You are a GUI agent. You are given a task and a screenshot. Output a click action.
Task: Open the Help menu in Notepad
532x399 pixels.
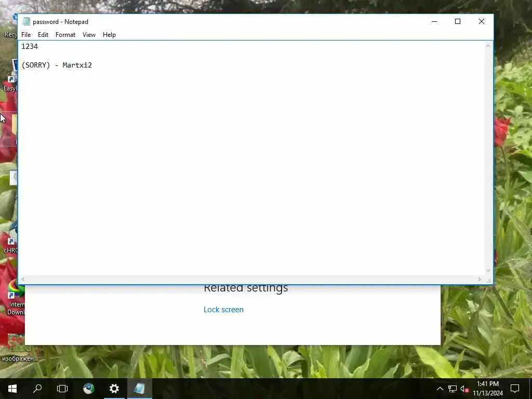[x=109, y=35]
